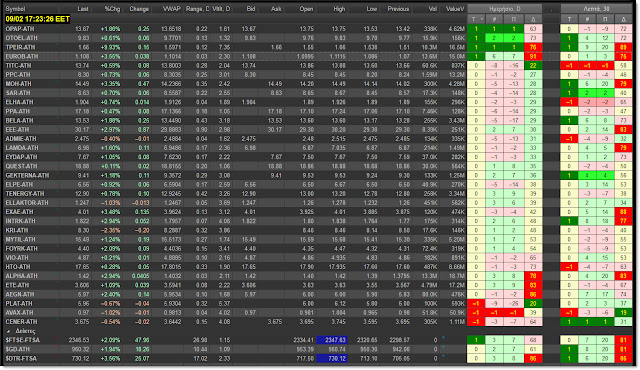Select the GEKTERNA-ATH row symbol

pos(27,175)
